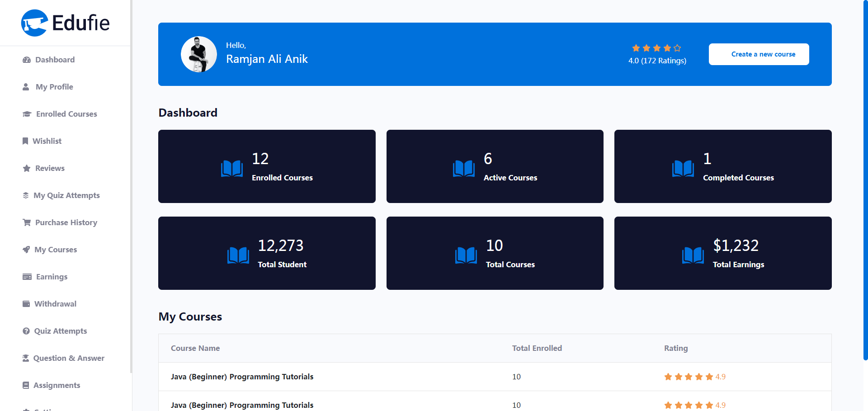Click the header star rating

(x=656, y=48)
